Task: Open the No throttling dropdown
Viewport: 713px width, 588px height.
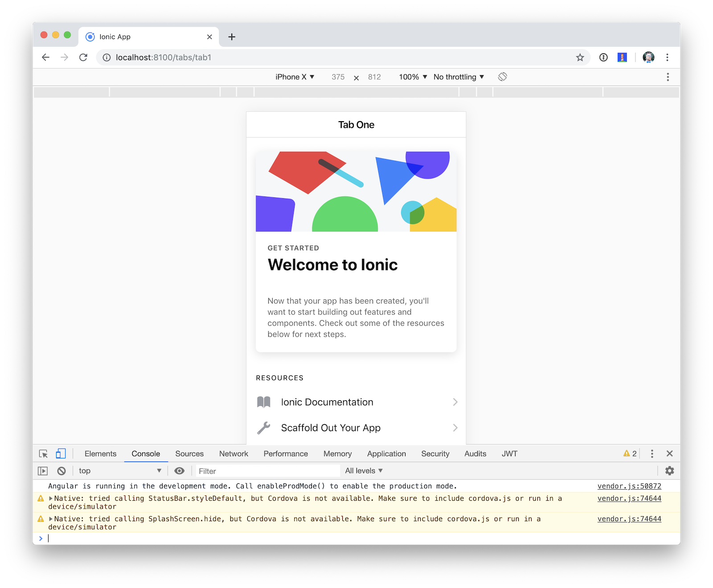Action: [459, 77]
